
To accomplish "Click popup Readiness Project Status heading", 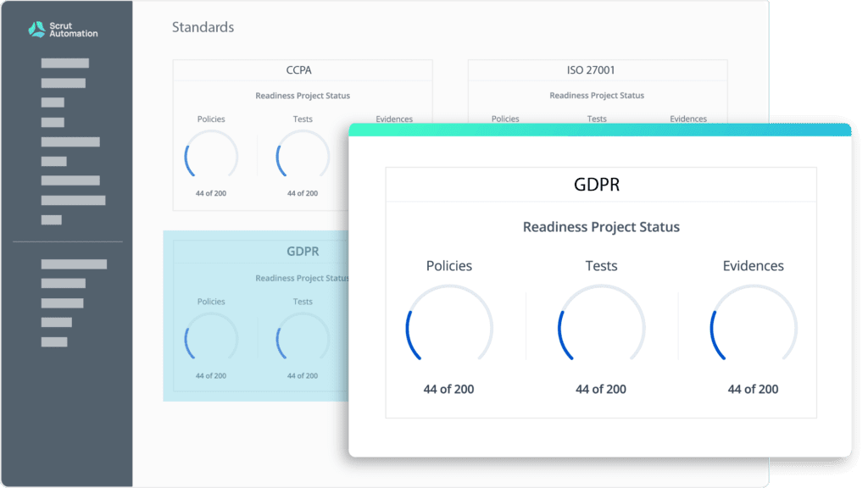I will point(601,227).
